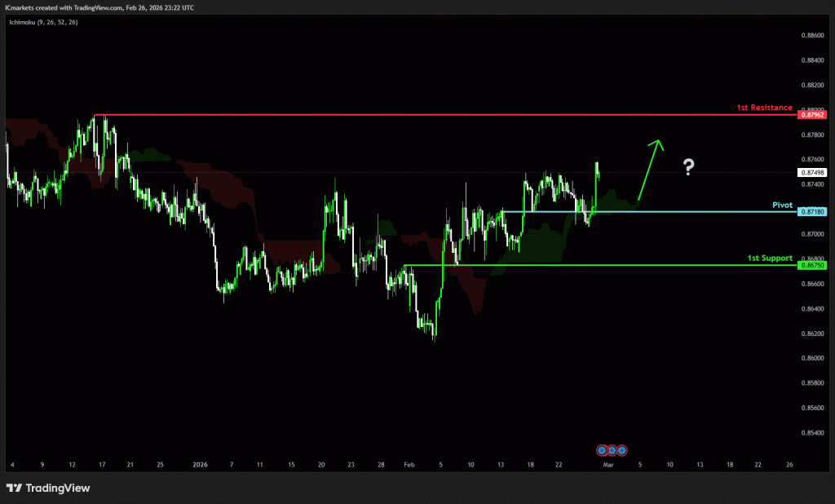The image size is (835, 504).
Task: Click the Pivot label text
Action: tap(782, 204)
